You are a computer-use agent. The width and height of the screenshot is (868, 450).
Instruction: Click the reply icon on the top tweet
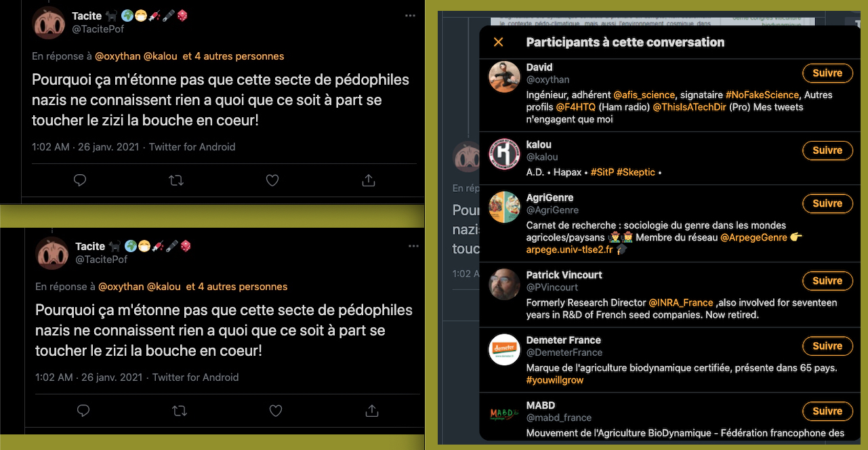click(80, 180)
